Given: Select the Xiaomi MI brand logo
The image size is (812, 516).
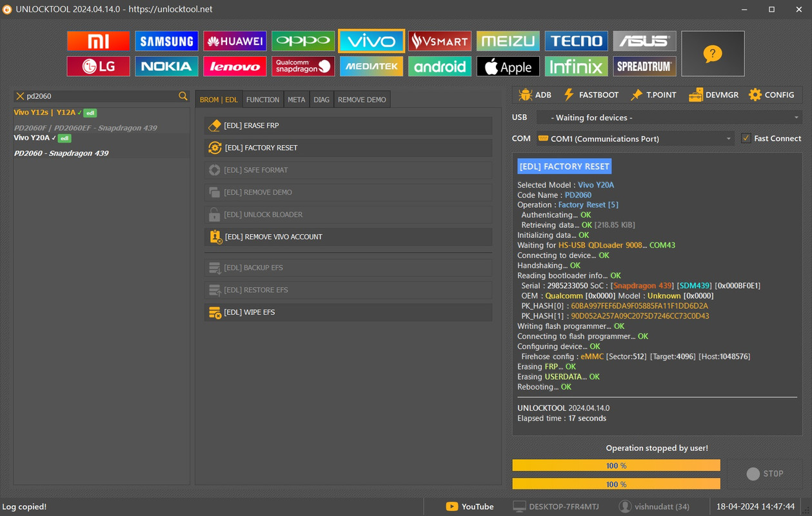Looking at the screenshot, I should click(98, 41).
